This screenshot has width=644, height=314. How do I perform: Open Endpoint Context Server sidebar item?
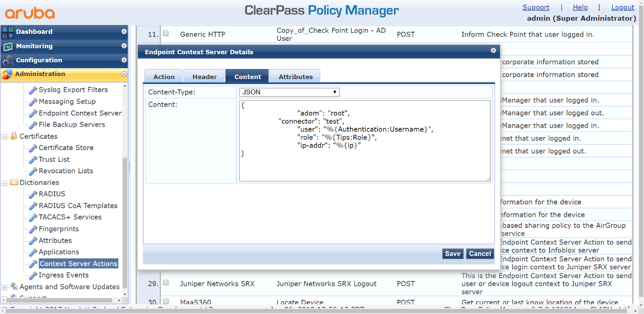[x=80, y=113]
